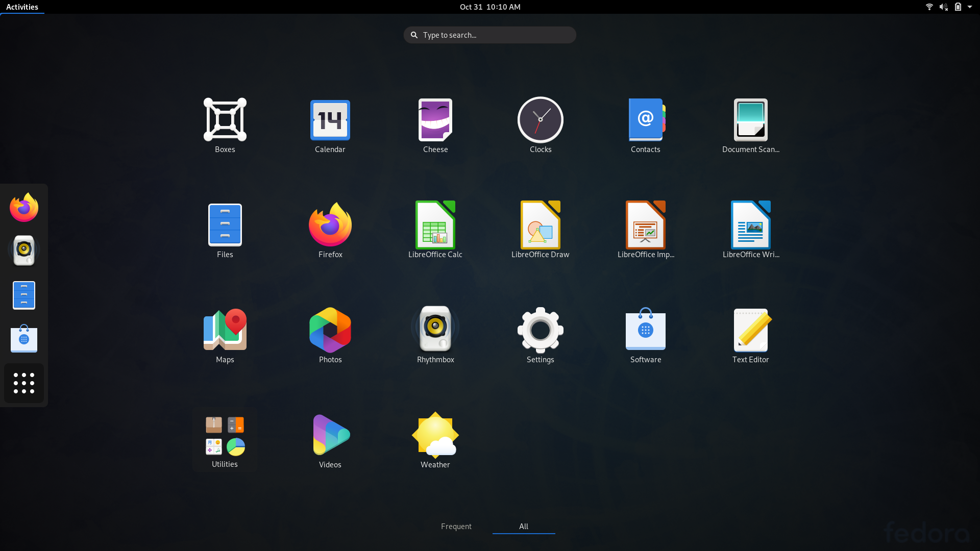
Task: Open the Oct 31 clock menu
Action: 490,7
